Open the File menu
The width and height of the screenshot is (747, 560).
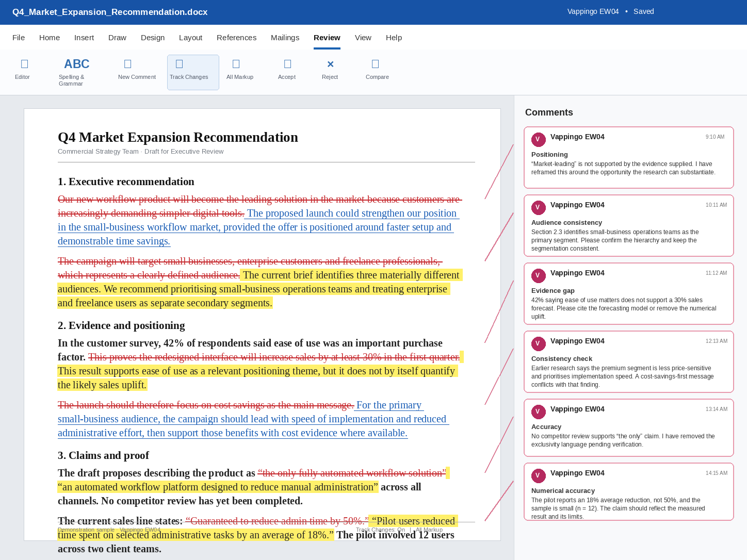point(19,38)
